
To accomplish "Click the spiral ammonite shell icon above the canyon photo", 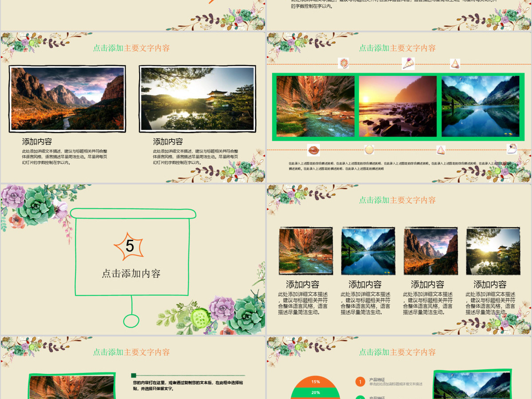I will 343,63.
